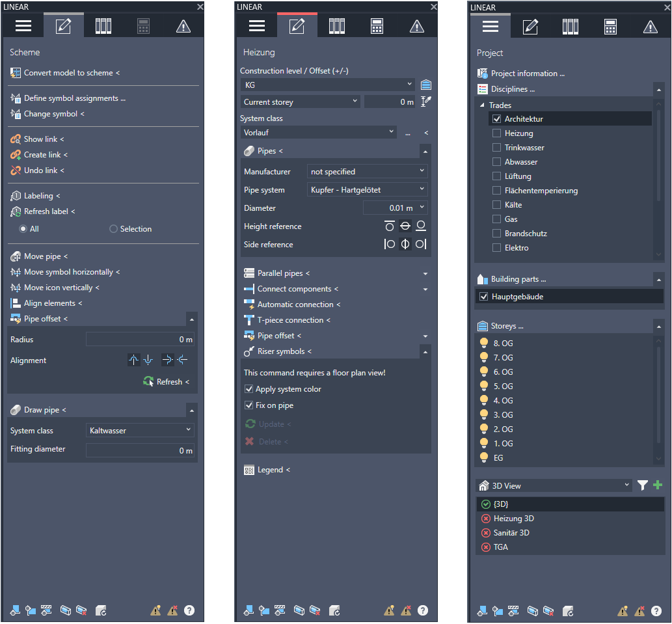Click the eyedropper icon next to offset field
The width and height of the screenshot is (672, 624).
click(x=426, y=102)
